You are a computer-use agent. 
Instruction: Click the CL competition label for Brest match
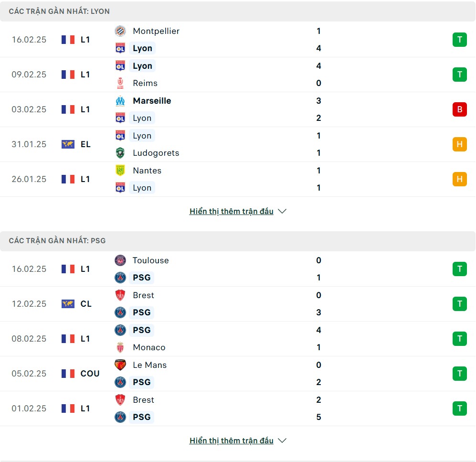(86, 304)
